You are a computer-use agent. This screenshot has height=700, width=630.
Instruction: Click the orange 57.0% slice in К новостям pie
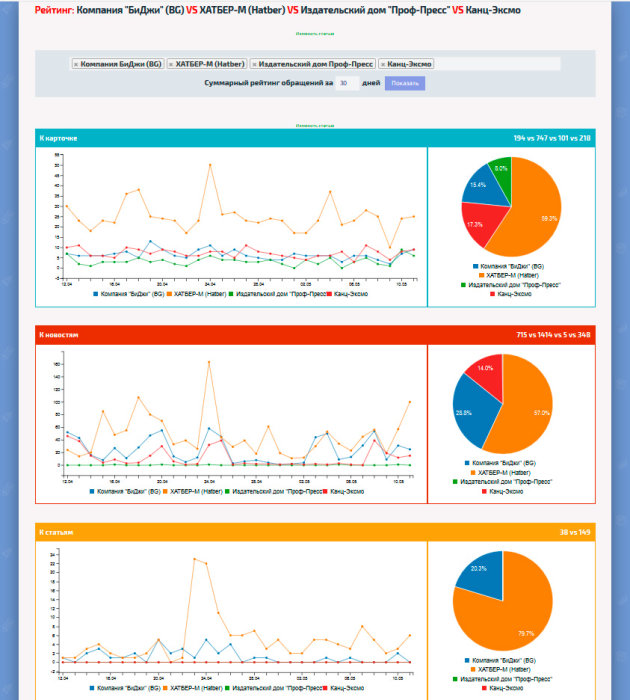[x=529, y=408]
